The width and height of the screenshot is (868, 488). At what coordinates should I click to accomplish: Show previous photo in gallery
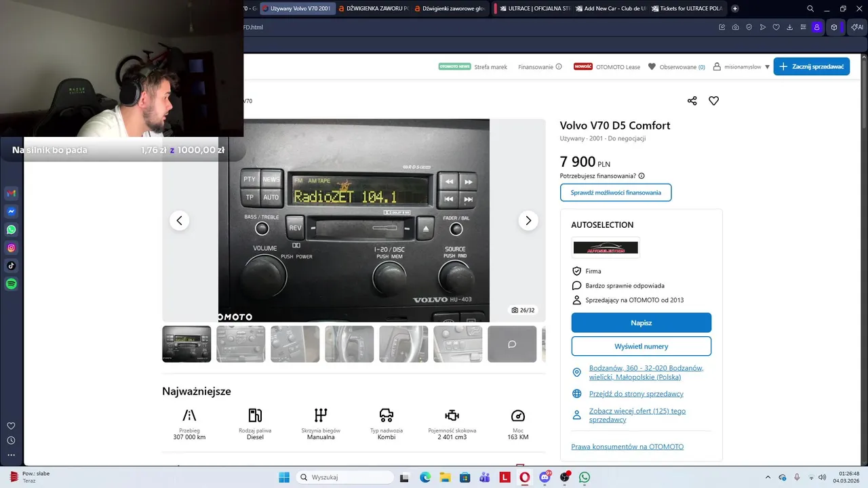click(x=179, y=220)
